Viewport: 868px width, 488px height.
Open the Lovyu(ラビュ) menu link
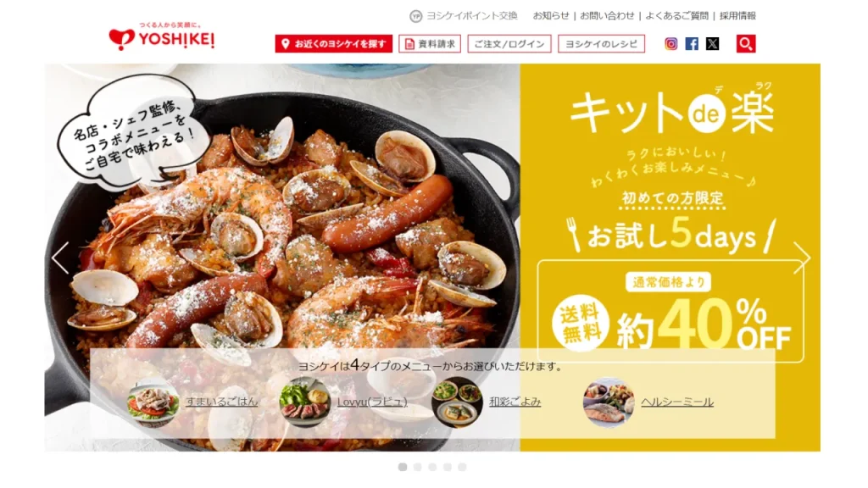coord(372,402)
